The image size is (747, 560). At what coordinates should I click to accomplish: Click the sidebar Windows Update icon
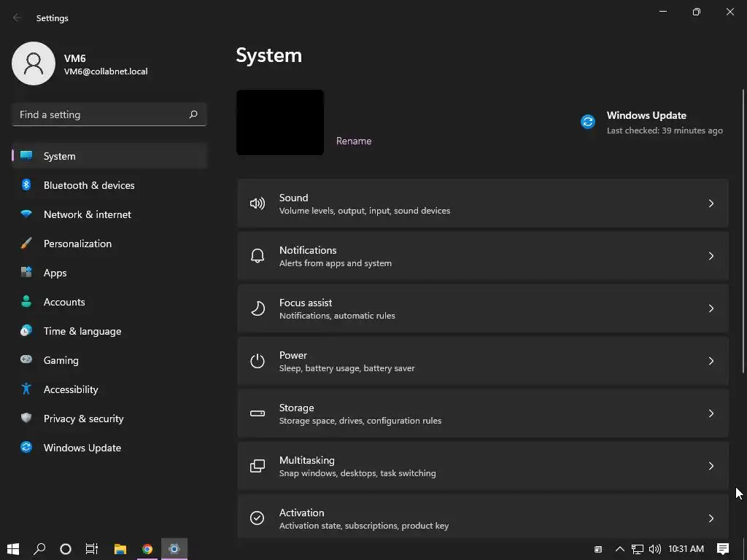pyautogui.click(x=26, y=447)
